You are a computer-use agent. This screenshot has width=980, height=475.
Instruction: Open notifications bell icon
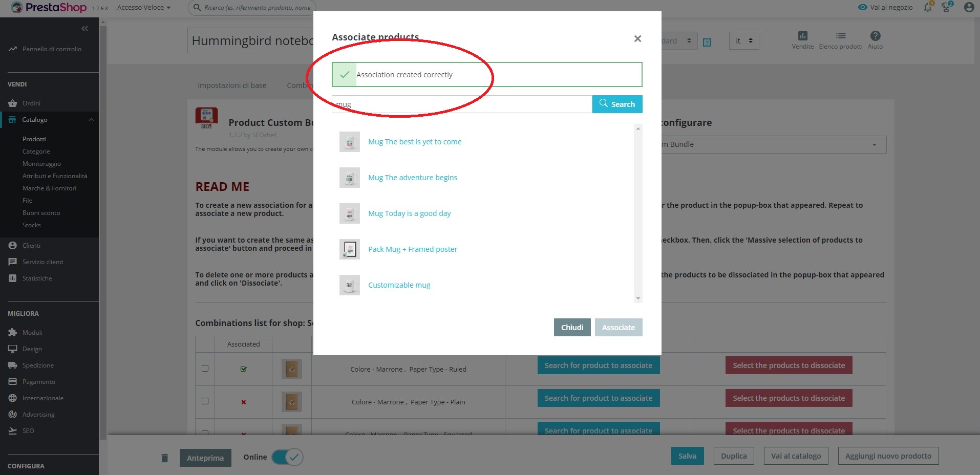(928, 7)
